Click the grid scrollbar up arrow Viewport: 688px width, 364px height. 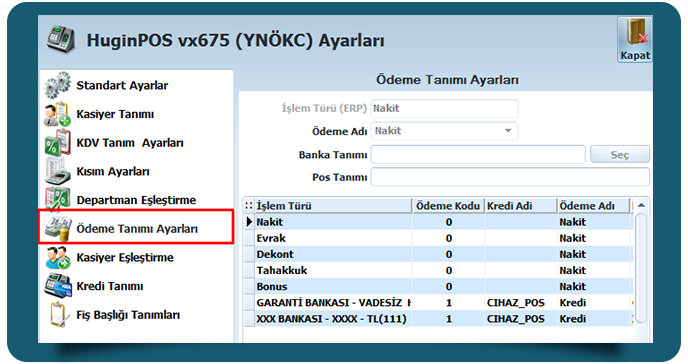tap(641, 205)
